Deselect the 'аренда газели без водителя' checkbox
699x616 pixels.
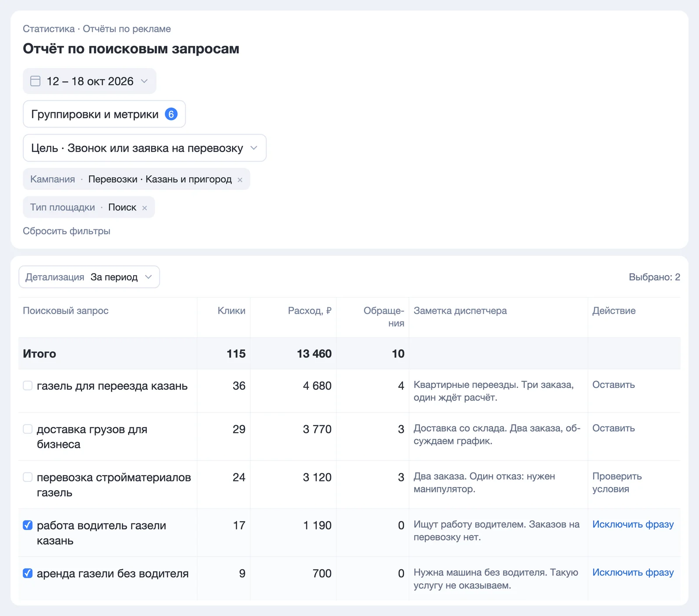28,573
